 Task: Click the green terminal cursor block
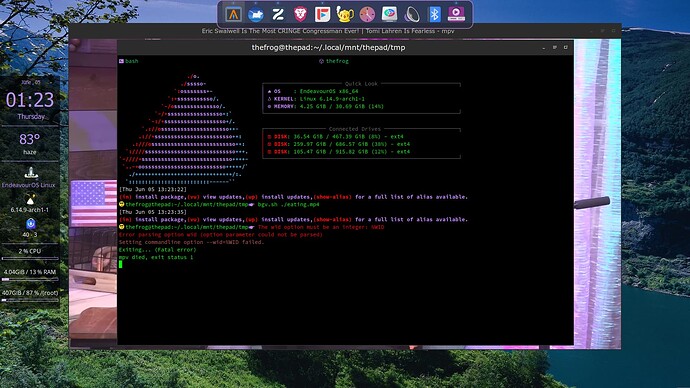(121, 264)
